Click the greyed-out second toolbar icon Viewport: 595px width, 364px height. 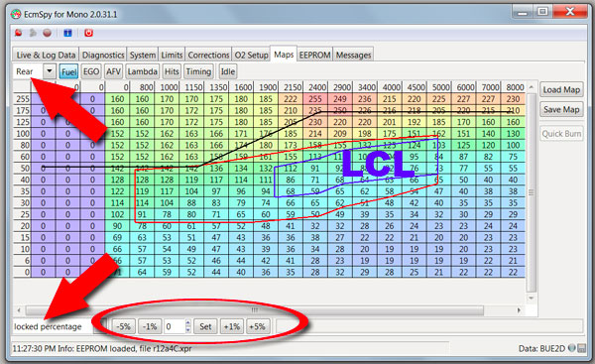pos(33,33)
